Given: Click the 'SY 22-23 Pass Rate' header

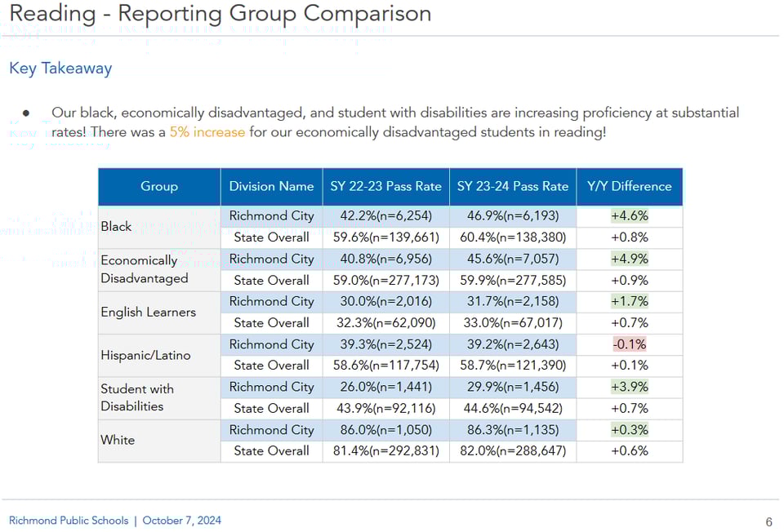Looking at the screenshot, I should 385,187.
